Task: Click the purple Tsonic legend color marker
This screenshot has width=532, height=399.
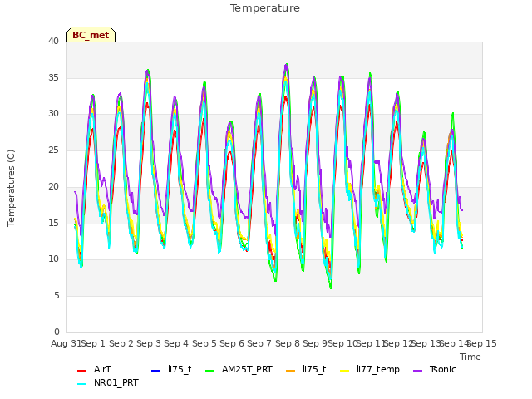Action: click(418, 371)
